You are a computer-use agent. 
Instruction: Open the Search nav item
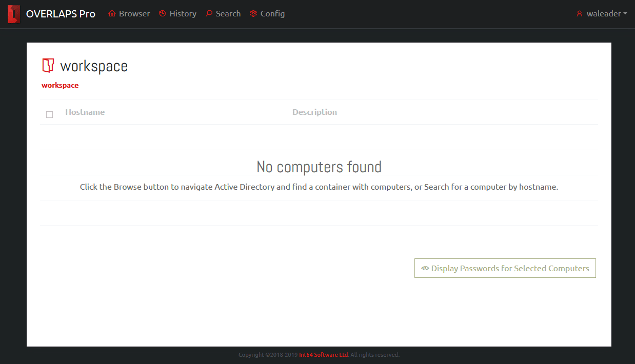[x=223, y=14]
